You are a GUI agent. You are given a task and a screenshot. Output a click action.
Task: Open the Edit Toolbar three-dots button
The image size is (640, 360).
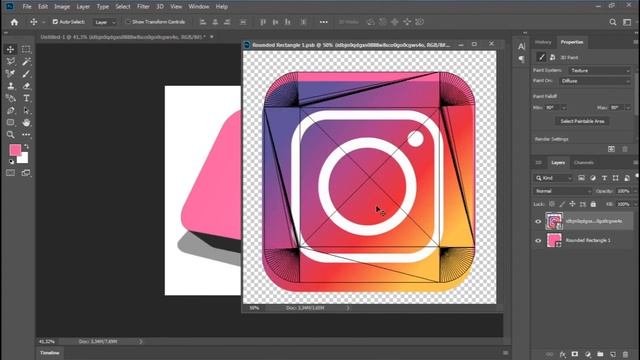tap(26, 135)
